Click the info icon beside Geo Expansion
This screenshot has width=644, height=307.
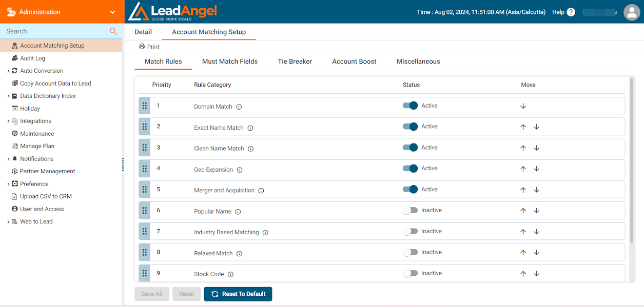pyautogui.click(x=240, y=170)
